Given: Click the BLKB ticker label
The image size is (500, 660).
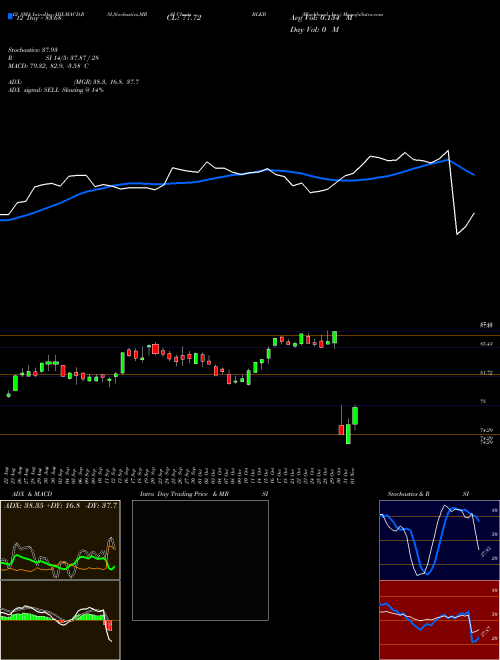Looking at the screenshot, I should click(x=259, y=14).
